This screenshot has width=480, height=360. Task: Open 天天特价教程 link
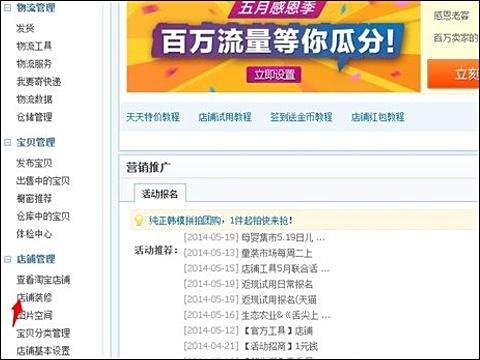[153, 117]
